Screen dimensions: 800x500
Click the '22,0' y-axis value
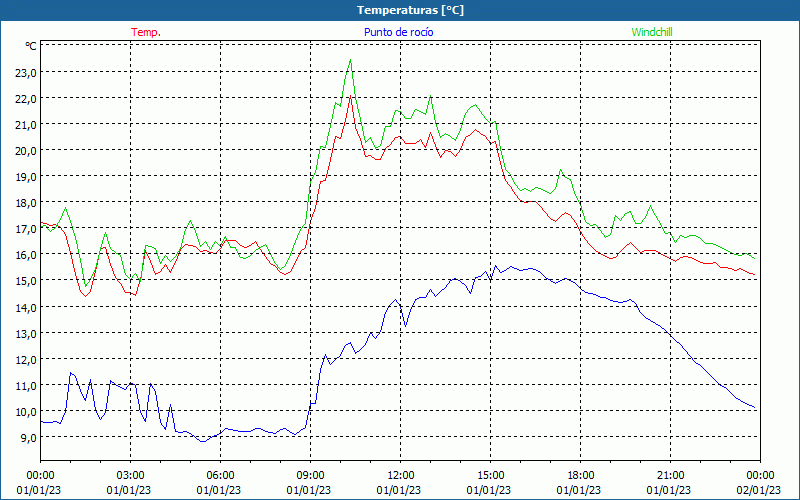tap(26, 99)
